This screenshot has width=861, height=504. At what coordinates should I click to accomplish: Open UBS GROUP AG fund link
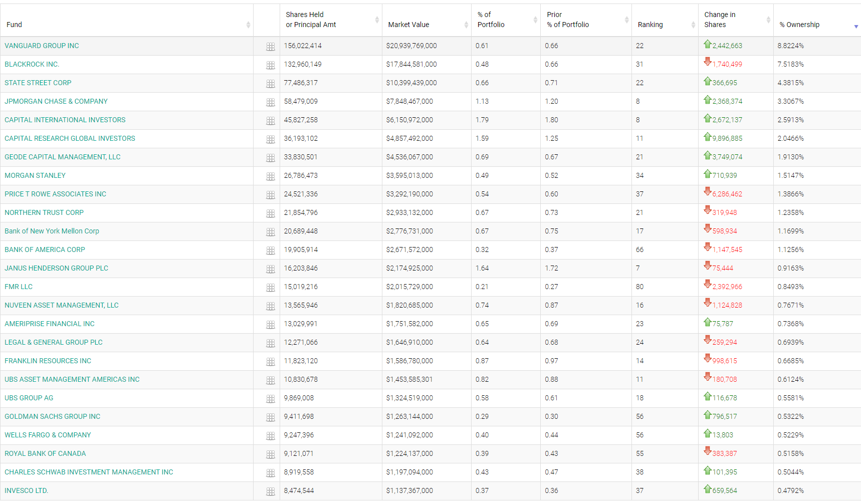click(29, 398)
